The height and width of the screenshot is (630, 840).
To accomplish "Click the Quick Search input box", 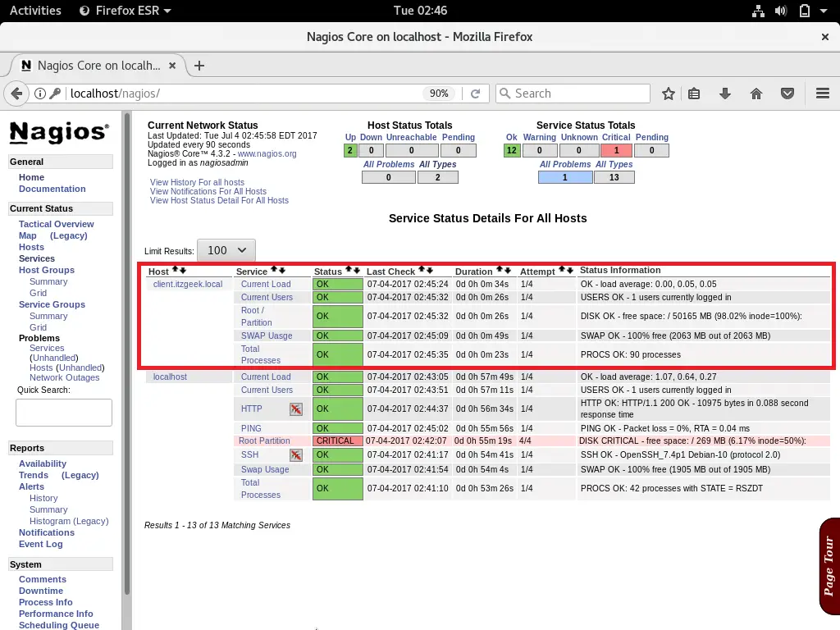I will click(x=64, y=413).
